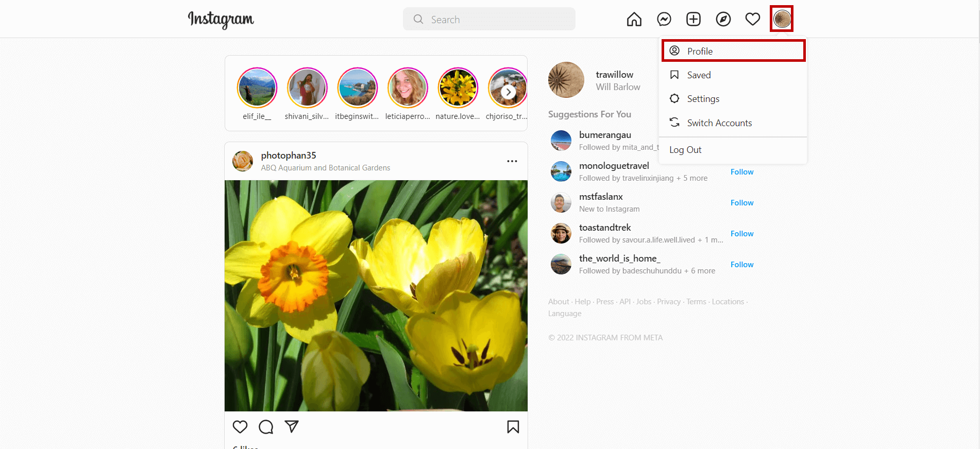Open the three-dot options on the photophan35 post
The image size is (980, 449).
point(512,161)
